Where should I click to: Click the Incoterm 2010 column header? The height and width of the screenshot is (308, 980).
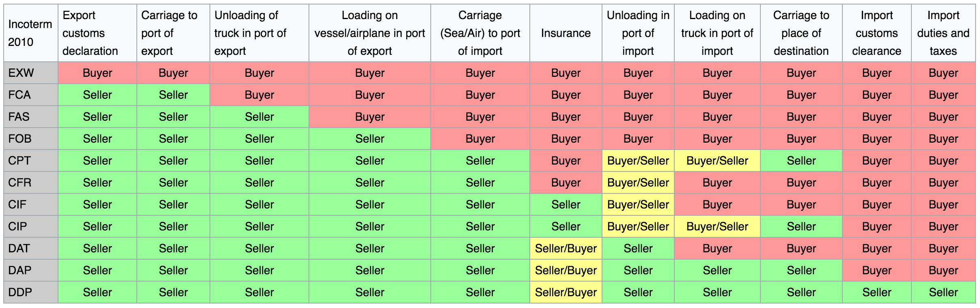point(31,33)
